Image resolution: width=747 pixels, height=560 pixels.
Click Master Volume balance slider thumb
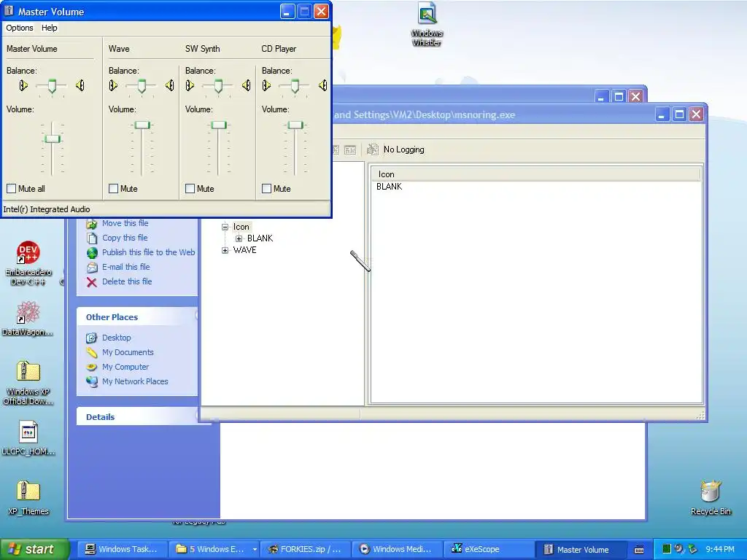pos(52,86)
